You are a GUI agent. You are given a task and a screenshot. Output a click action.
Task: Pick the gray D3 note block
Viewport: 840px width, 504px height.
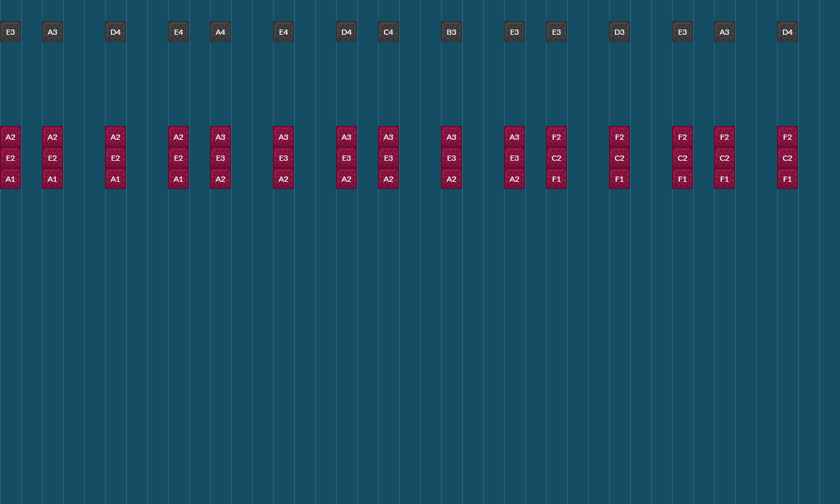coord(619,31)
